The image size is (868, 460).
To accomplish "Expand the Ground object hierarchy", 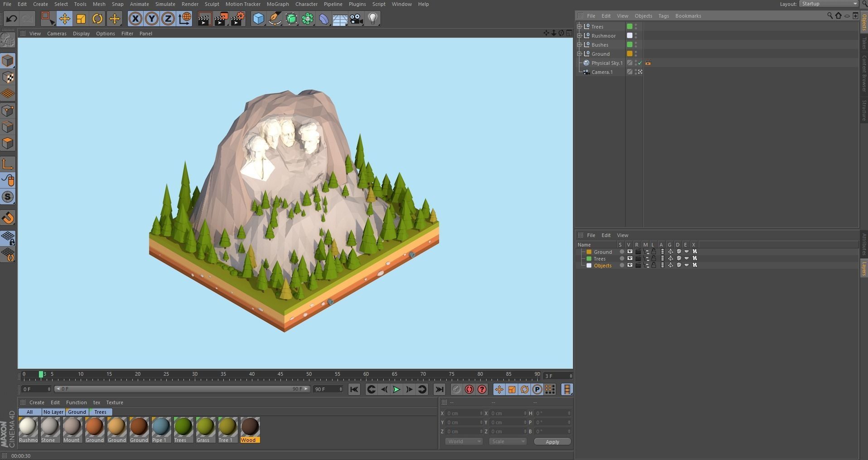I will pos(579,53).
